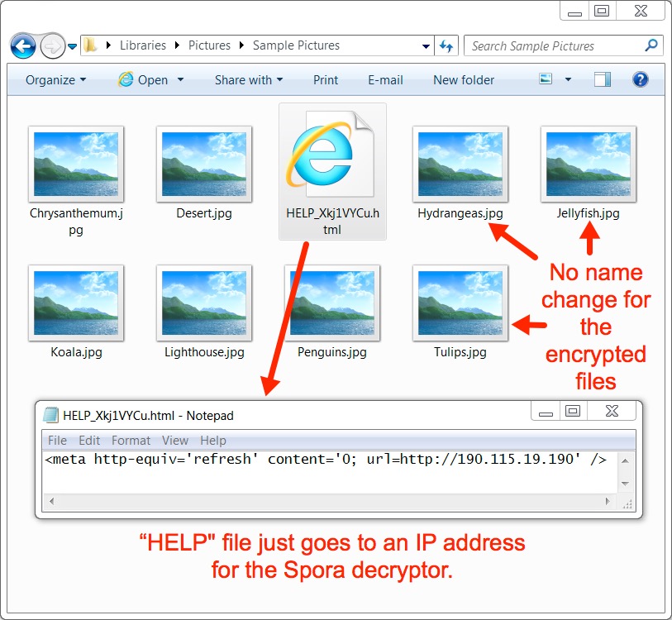672x620 pixels.
Task: Open the Share with menu
Action: [249, 80]
